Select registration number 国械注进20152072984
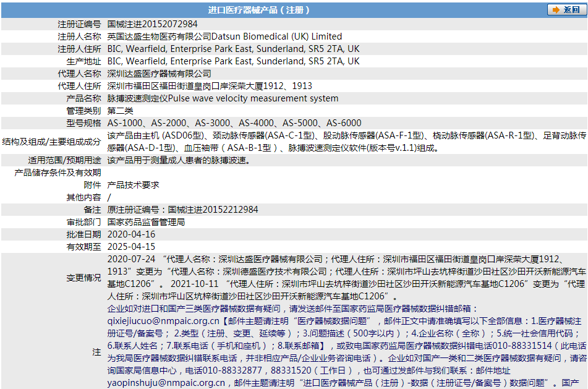588x389 pixels. pos(152,24)
